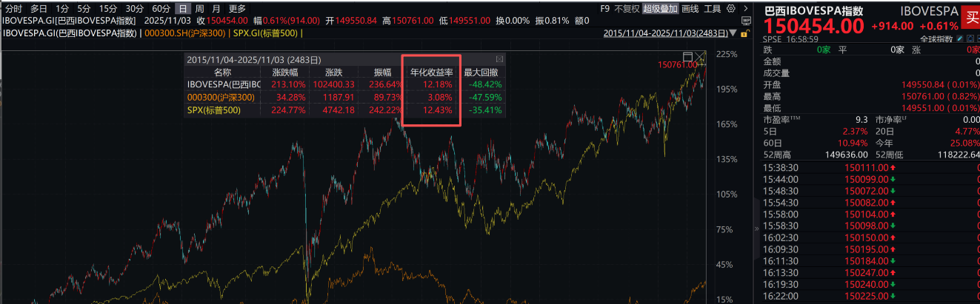Click the X icon at chart top-right
Screen dimensions: 980x304
click(700, 57)
